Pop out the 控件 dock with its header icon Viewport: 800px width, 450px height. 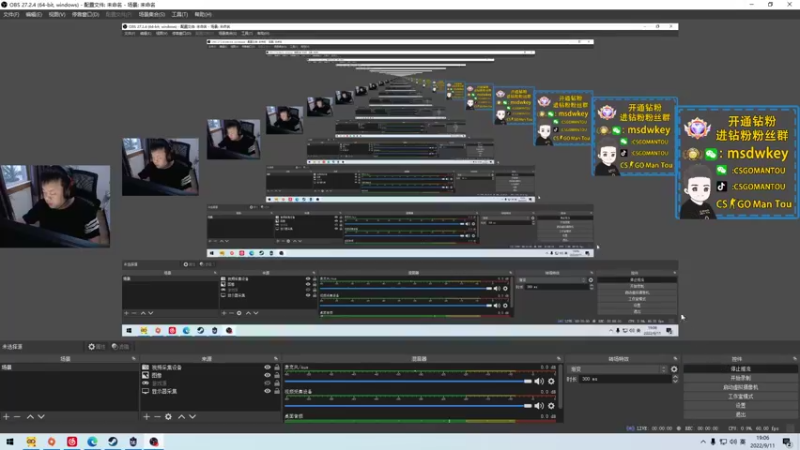[794, 359]
